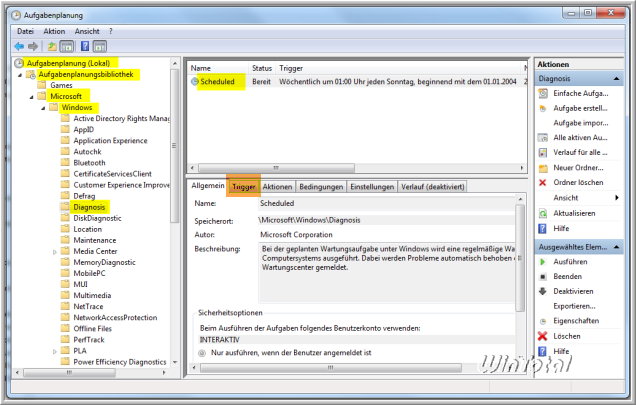Switch to the Verlauf (deaktiviert) tab
The height and width of the screenshot is (405, 636).
click(432, 187)
